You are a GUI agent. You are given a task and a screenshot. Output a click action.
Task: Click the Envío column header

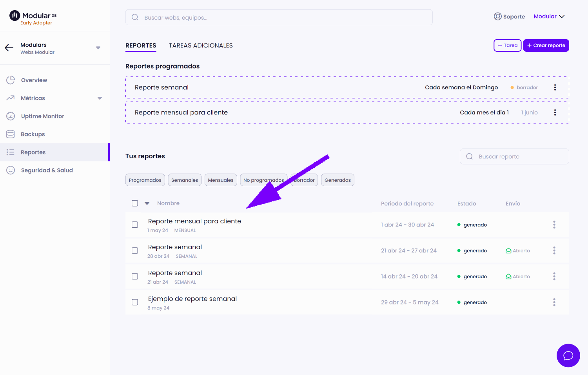(x=513, y=203)
